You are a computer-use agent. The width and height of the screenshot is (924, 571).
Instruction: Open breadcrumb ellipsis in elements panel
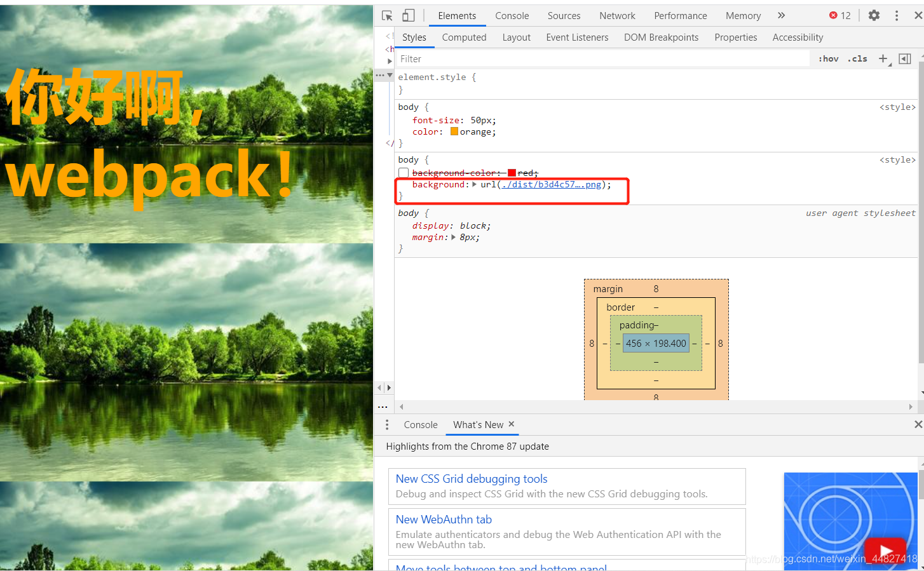[x=383, y=406]
